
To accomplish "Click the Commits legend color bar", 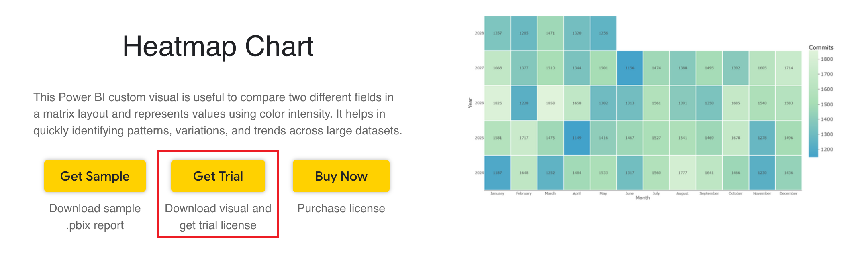I will pyautogui.click(x=813, y=104).
